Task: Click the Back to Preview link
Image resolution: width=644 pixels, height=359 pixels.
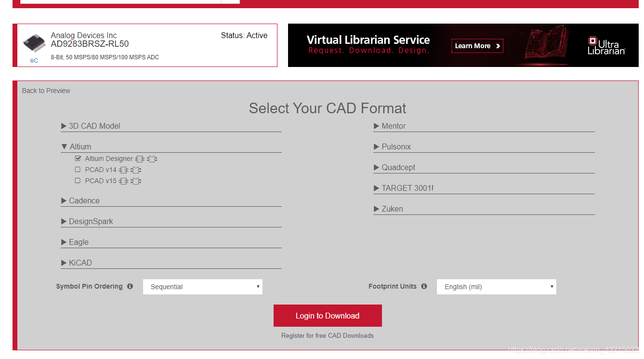Action: click(46, 91)
